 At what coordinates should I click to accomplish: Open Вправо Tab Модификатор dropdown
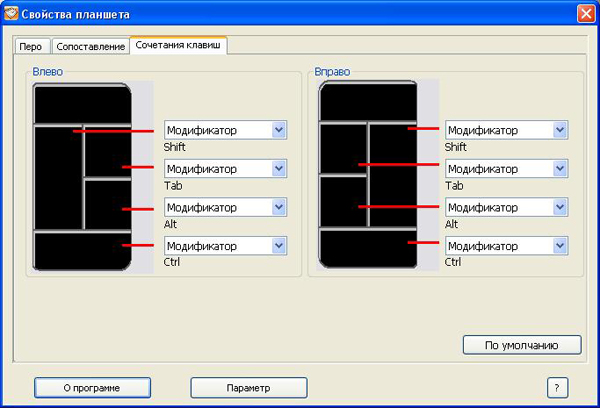[x=506, y=169]
